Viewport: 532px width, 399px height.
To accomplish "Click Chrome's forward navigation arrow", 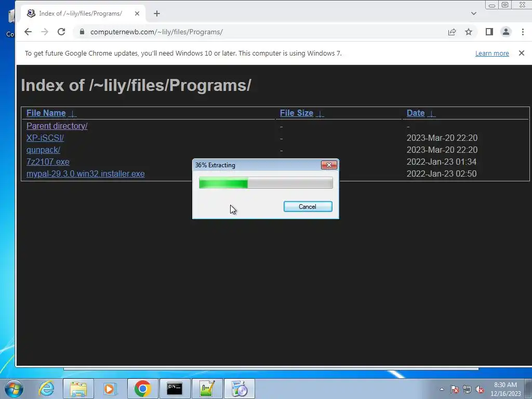I will [x=45, y=32].
